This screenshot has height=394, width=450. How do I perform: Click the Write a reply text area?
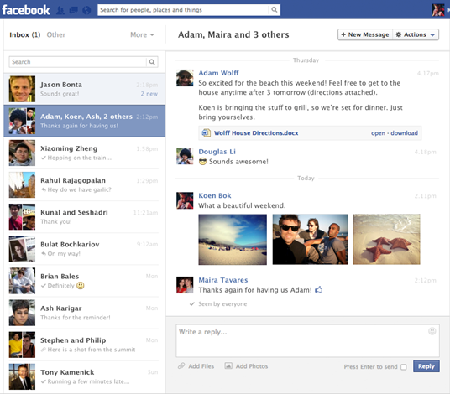pyautogui.click(x=307, y=341)
